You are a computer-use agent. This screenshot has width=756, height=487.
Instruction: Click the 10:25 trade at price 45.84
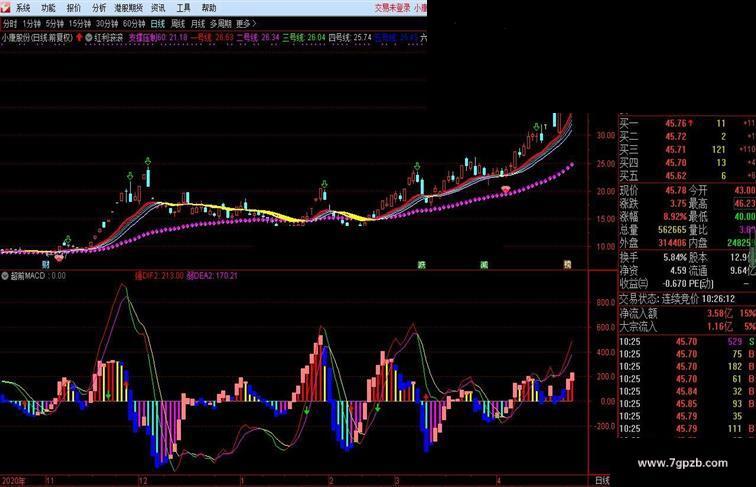[687, 391]
